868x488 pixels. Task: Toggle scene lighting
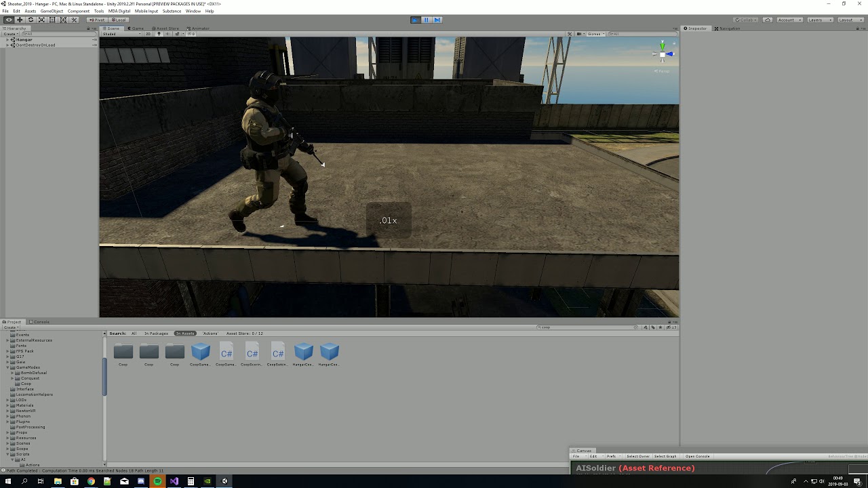tap(159, 34)
